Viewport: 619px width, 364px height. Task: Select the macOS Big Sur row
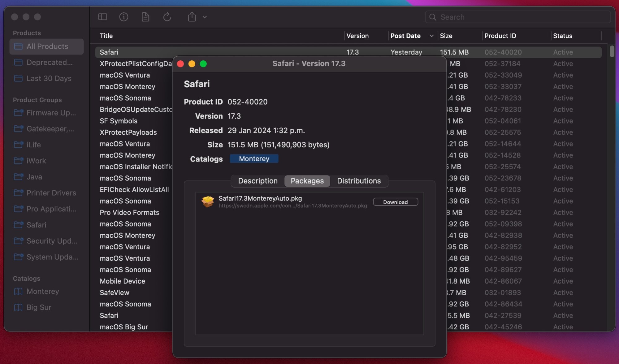[x=124, y=327]
